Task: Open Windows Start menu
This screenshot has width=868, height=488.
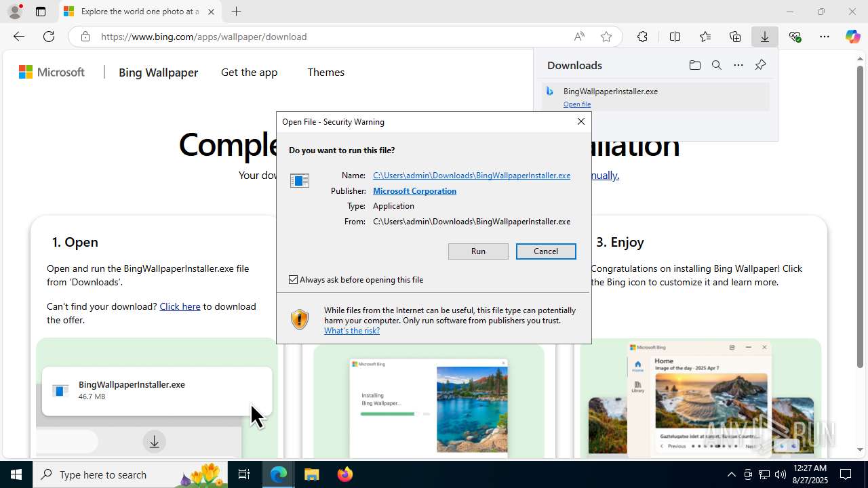Action: 16,474
